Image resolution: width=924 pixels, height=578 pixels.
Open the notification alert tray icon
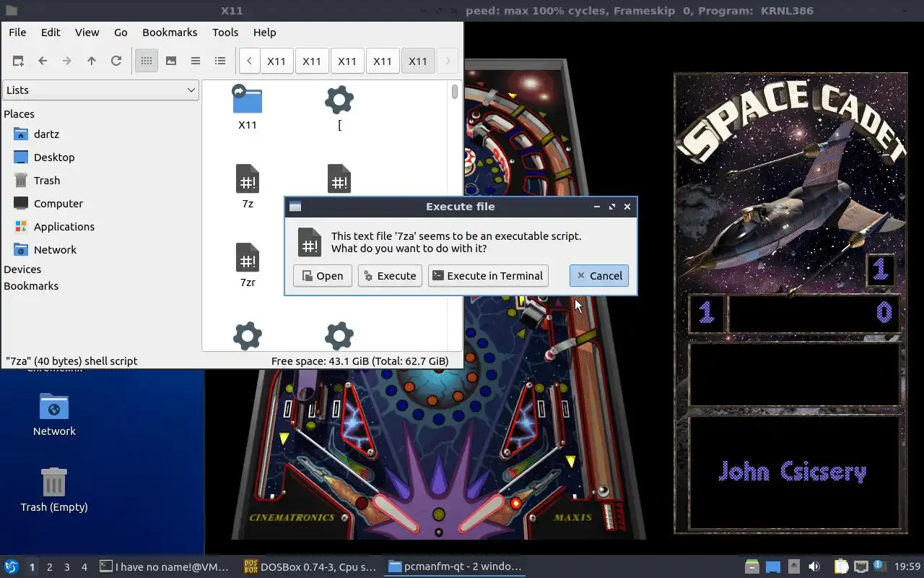(879, 566)
